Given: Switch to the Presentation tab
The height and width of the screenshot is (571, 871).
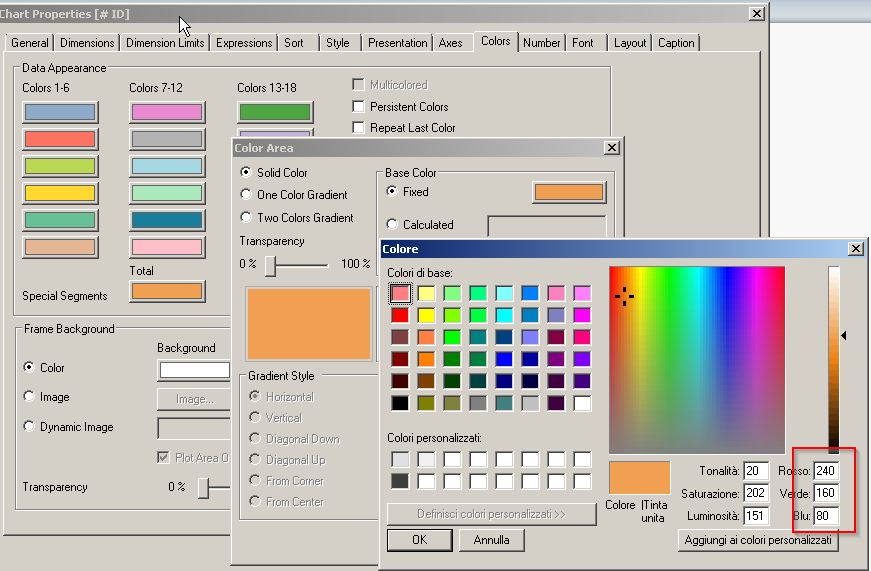Looking at the screenshot, I should pyautogui.click(x=397, y=43).
